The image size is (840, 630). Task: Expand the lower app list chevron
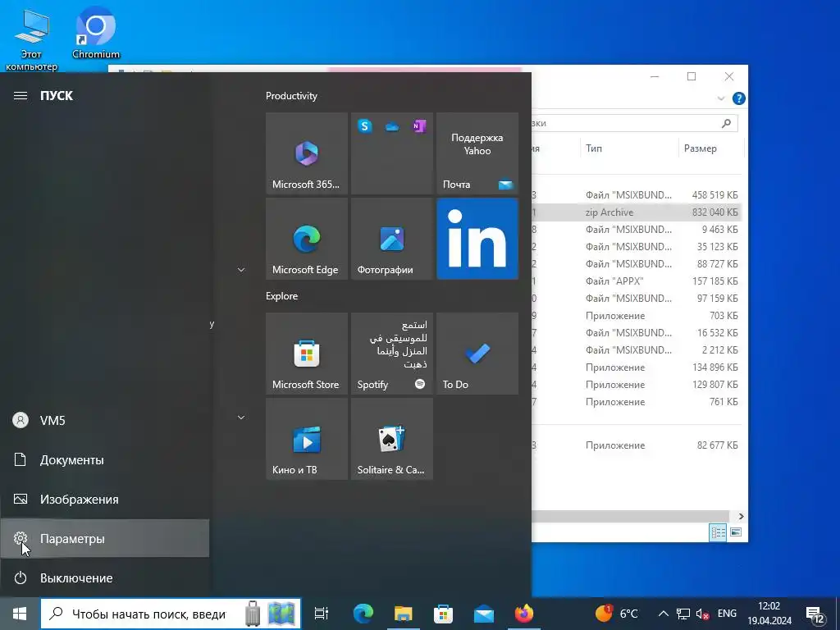tap(241, 418)
